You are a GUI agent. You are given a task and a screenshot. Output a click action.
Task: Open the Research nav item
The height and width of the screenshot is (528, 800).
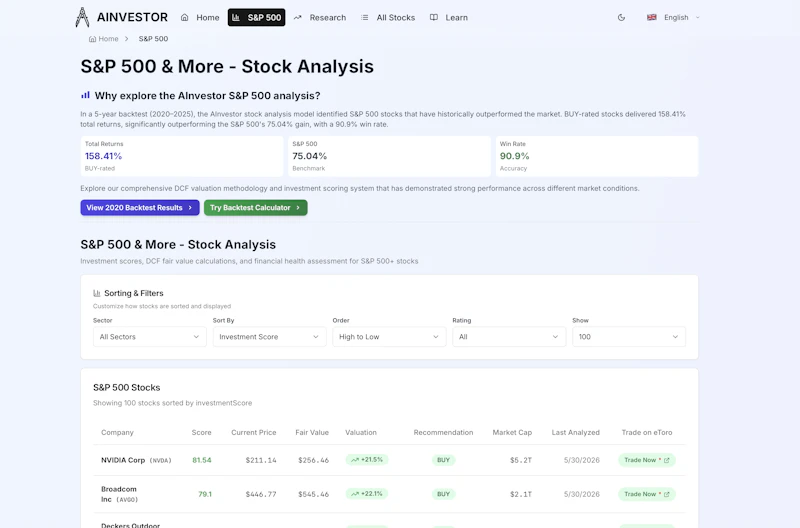coord(320,17)
